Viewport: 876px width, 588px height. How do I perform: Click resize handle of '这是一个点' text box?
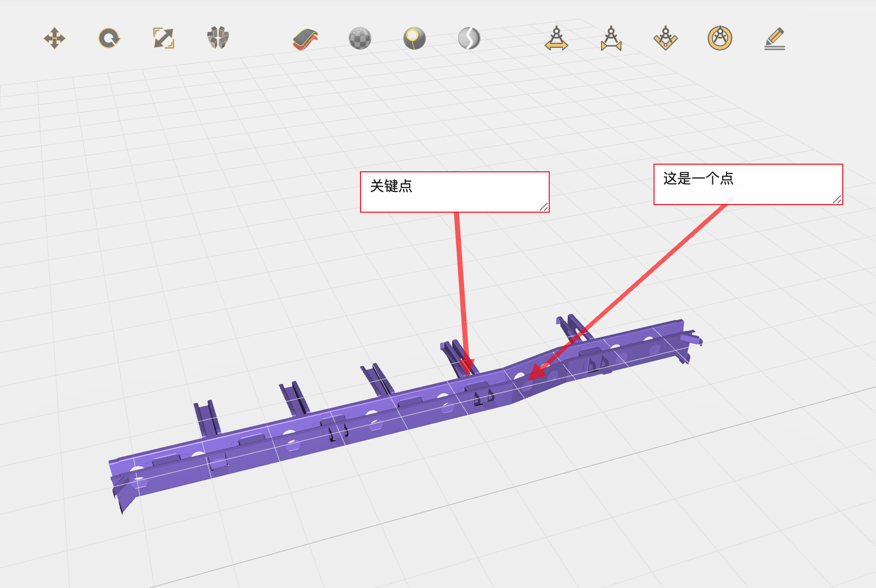[x=837, y=200]
